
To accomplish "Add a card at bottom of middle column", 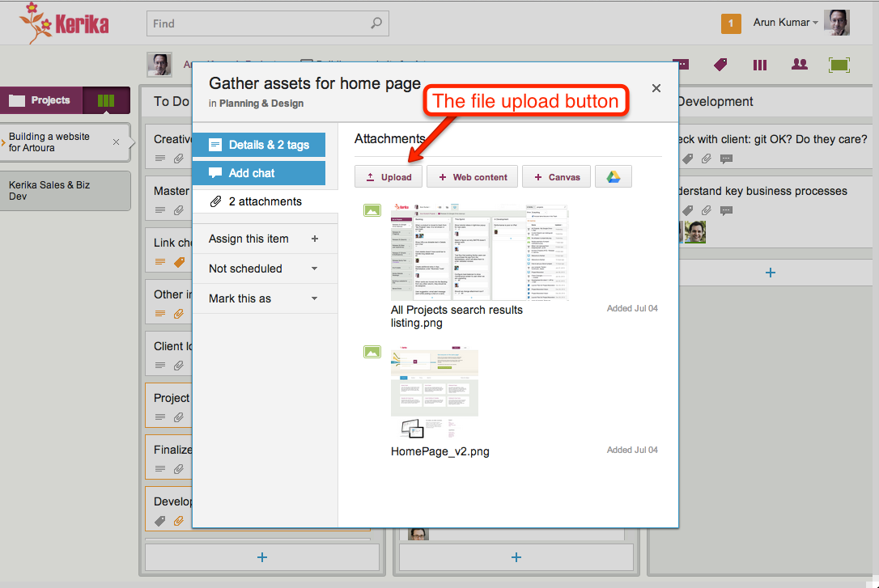I will point(516,557).
